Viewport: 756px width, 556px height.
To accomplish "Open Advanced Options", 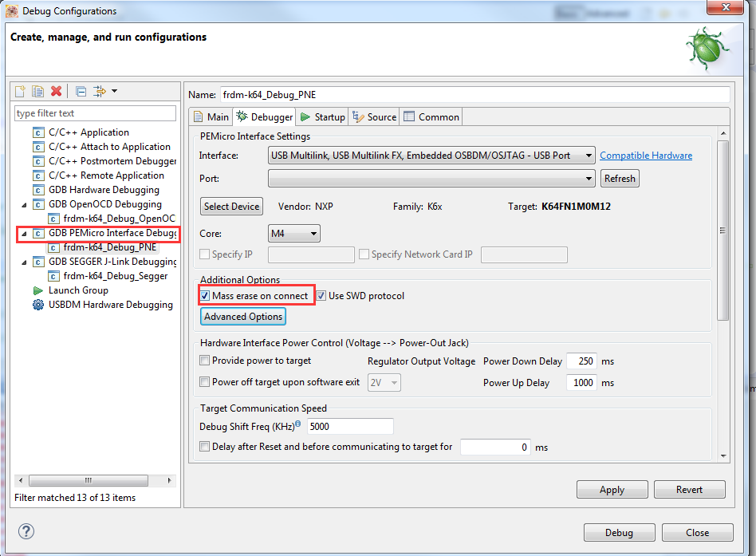I will point(243,317).
